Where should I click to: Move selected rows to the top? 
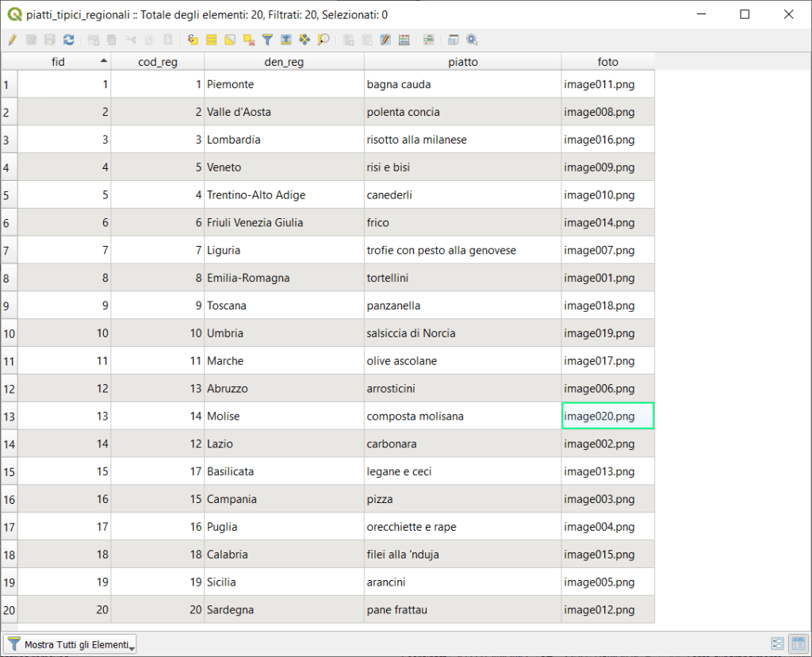click(285, 40)
